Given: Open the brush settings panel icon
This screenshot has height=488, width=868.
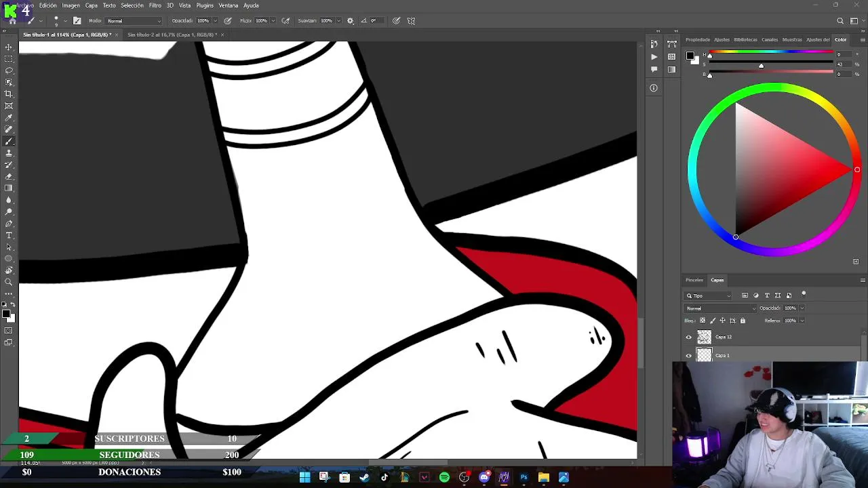Looking at the screenshot, I should 77,21.
